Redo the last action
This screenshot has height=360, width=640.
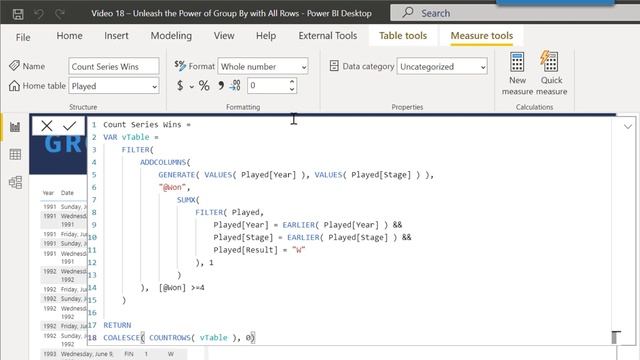click(60, 14)
